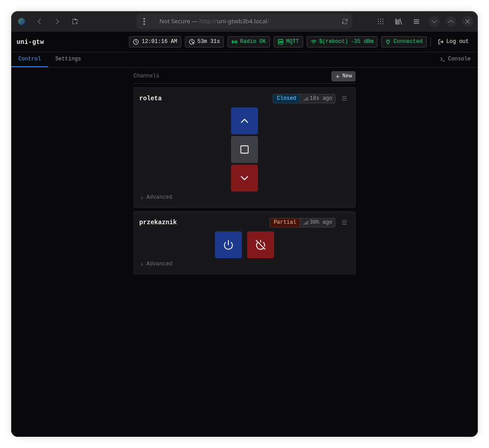489x448 pixels.
Task: Focus the URL address field
Action: pos(244,21)
